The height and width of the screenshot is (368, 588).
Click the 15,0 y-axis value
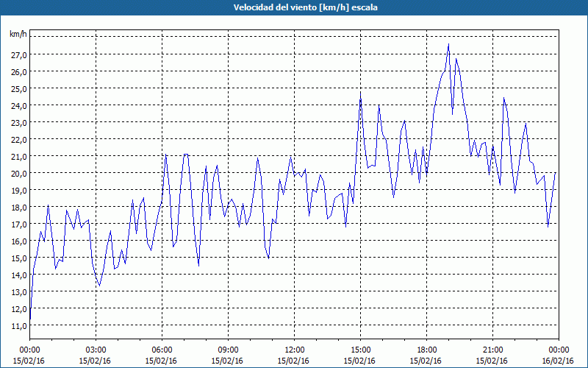pyautogui.click(x=18, y=258)
